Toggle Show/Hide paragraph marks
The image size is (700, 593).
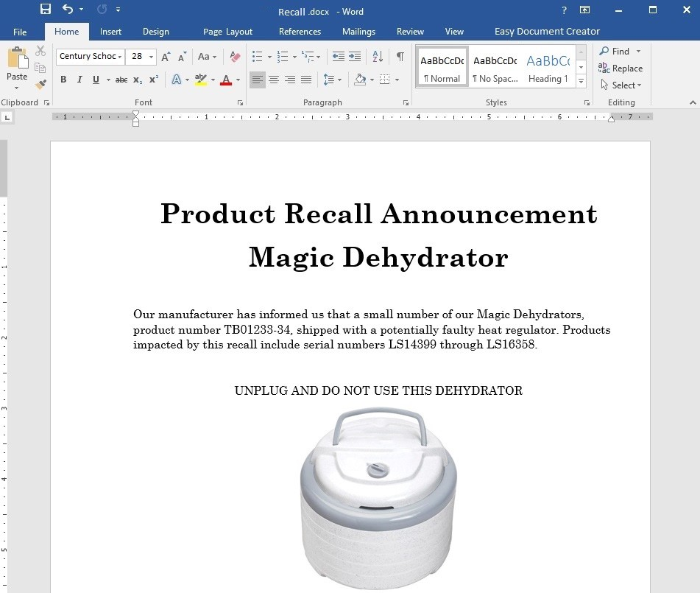400,56
